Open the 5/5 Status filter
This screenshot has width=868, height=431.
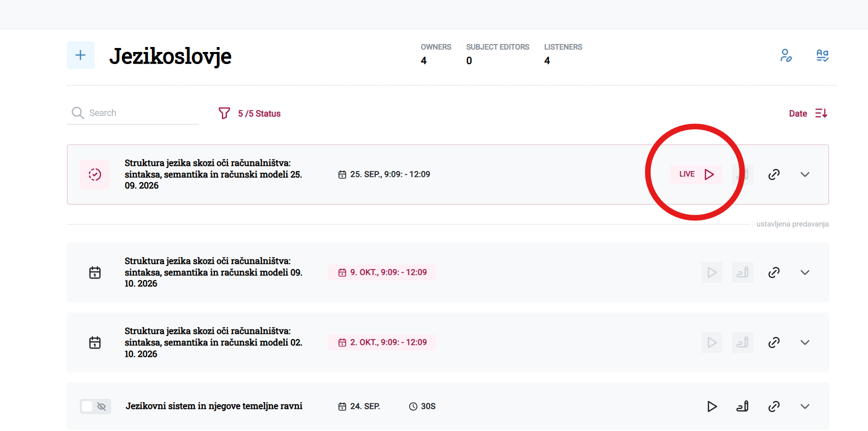click(249, 113)
